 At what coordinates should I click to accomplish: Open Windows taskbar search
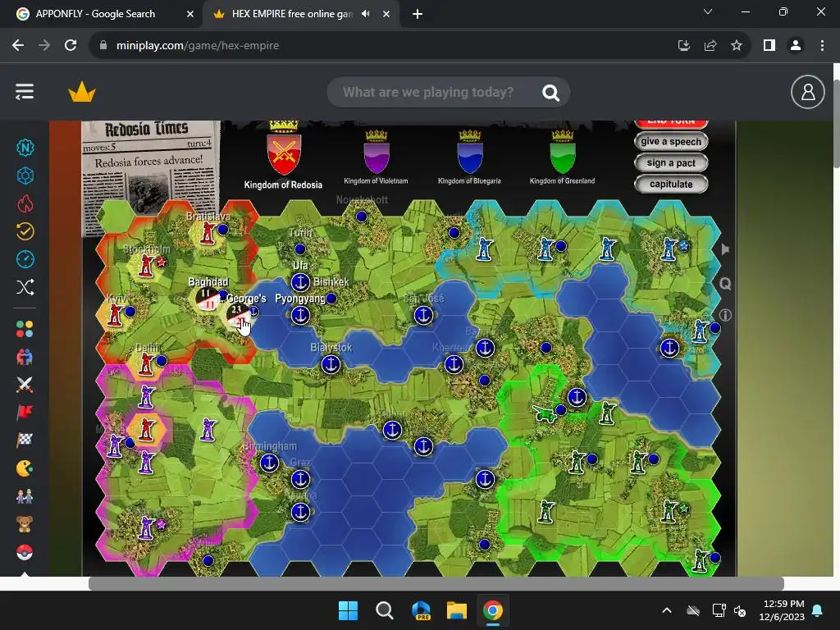(x=384, y=610)
